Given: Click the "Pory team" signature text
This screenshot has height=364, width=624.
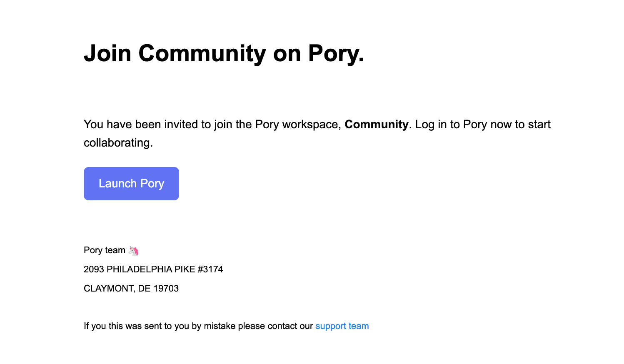Looking at the screenshot, I should 105,250.
